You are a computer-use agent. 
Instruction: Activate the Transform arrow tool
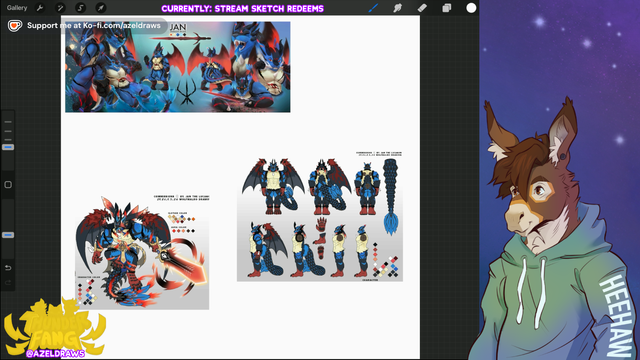(101, 8)
